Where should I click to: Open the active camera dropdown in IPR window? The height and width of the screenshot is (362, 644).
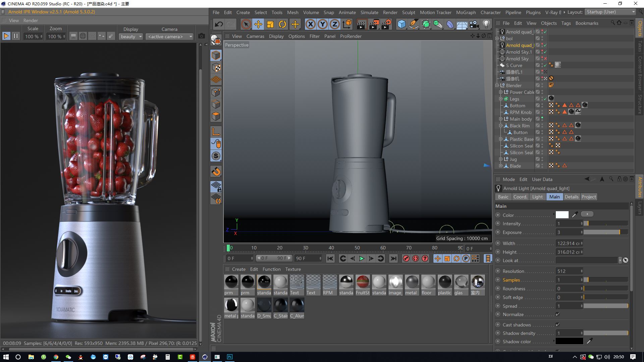pos(170,37)
